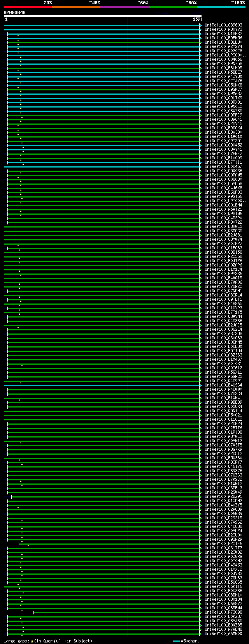The width and height of the screenshot is (249, 644).
Task: Select the query ID BP093648
Action: (x=15, y=12)
